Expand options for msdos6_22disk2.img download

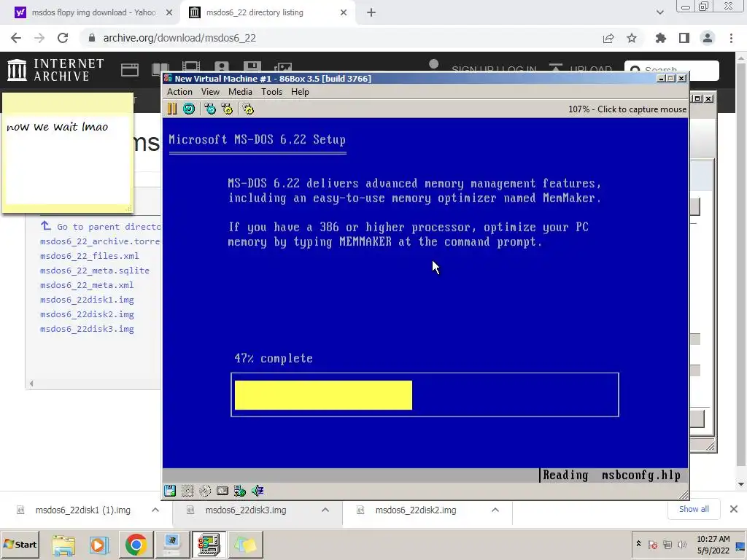tap(495, 510)
